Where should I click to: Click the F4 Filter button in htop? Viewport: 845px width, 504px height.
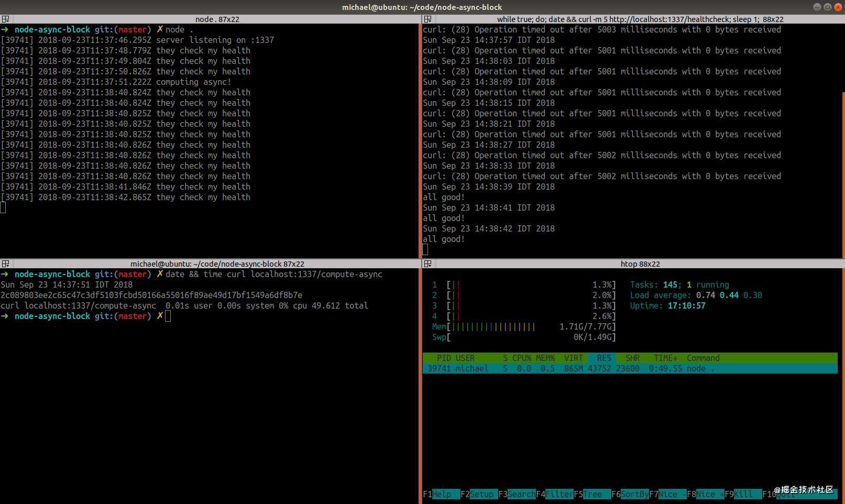point(555,494)
